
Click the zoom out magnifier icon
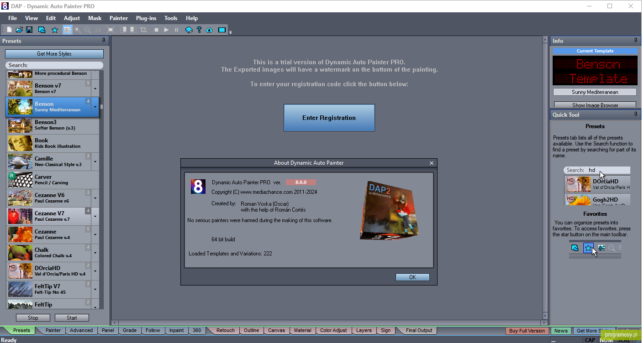point(87,30)
